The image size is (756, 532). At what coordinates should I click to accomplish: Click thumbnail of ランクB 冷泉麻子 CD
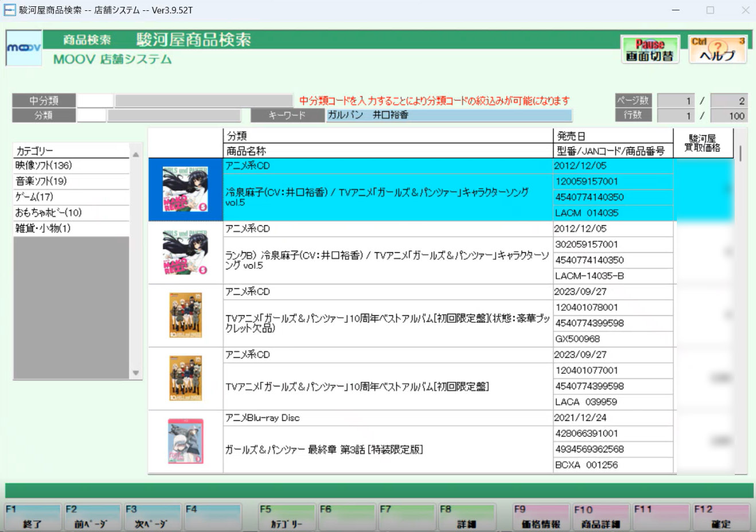pyautogui.click(x=185, y=253)
